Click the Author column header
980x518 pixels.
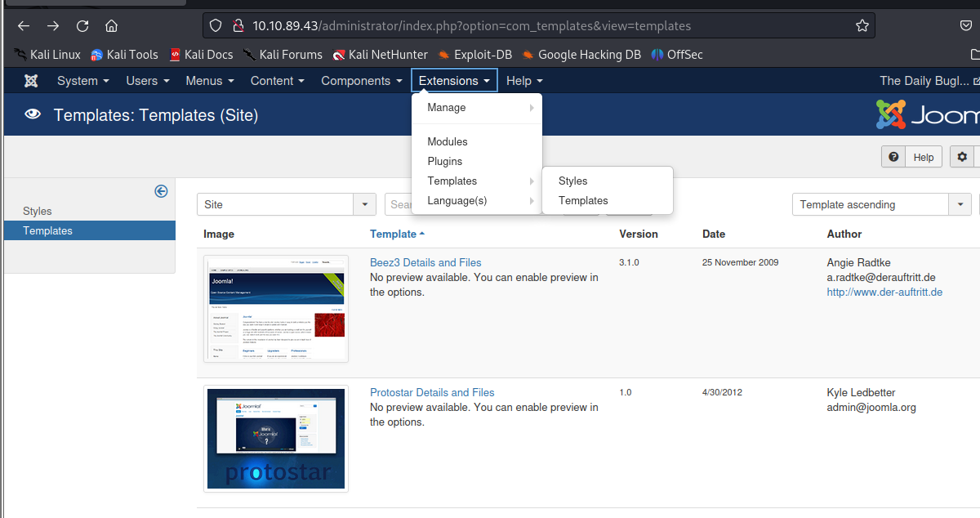[x=844, y=234]
